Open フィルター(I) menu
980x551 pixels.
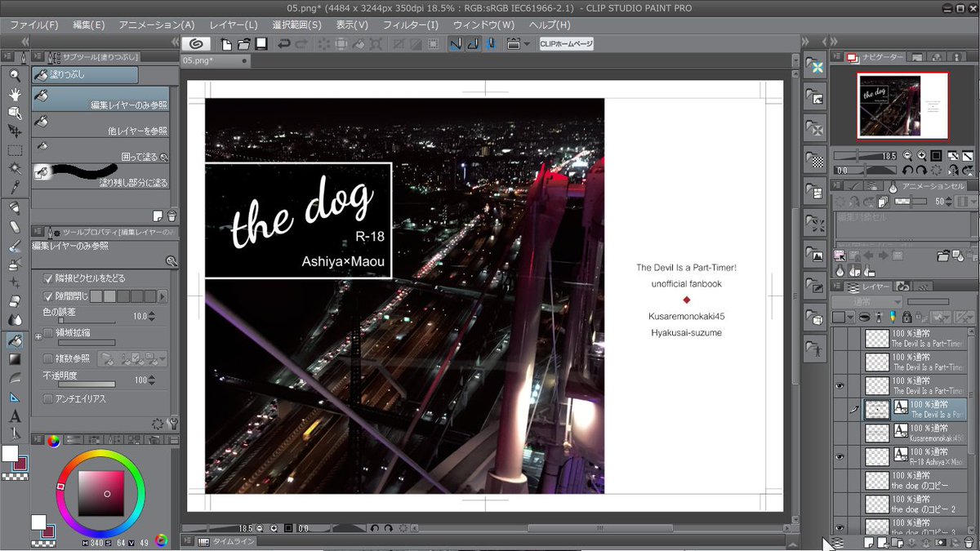point(411,25)
